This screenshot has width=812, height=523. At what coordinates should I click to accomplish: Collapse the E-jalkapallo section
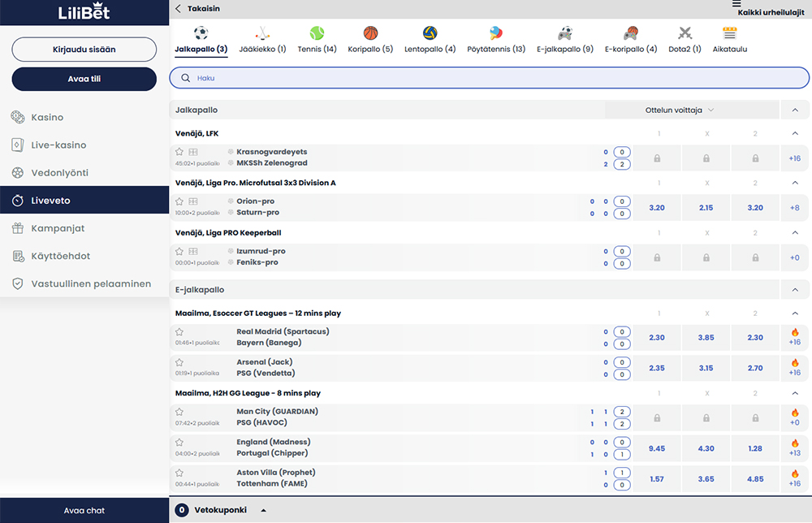(795, 290)
